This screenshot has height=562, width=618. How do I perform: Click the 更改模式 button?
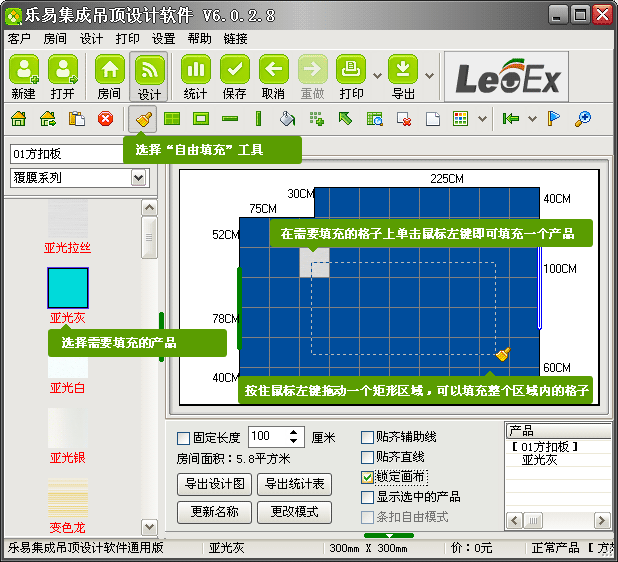tap(293, 512)
